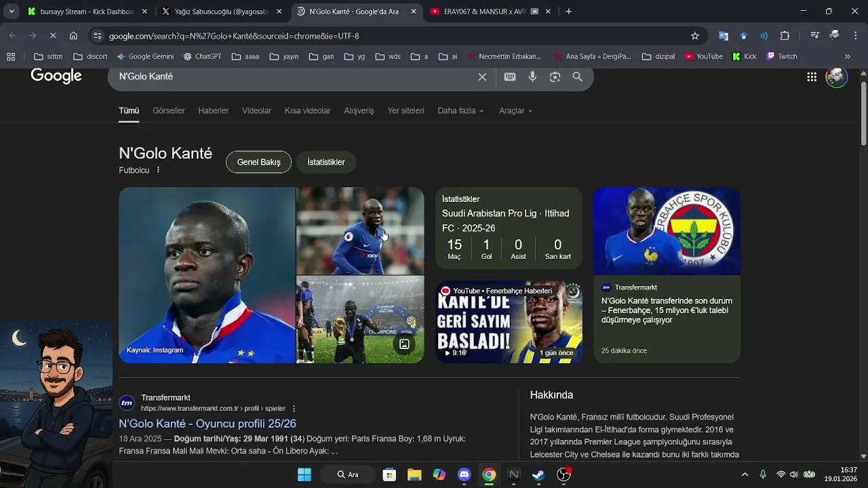Image resolution: width=868 pixels, height=488 pixels.
Task: Open the Transfermarkt Fenerbahçe transfer news card
Action: [x=667, y=275]
